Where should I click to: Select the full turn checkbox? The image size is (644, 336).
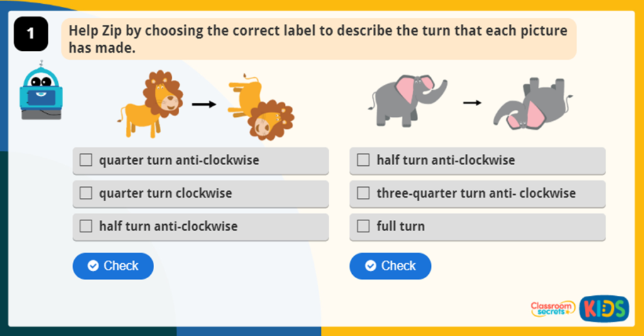coord(363,226)
